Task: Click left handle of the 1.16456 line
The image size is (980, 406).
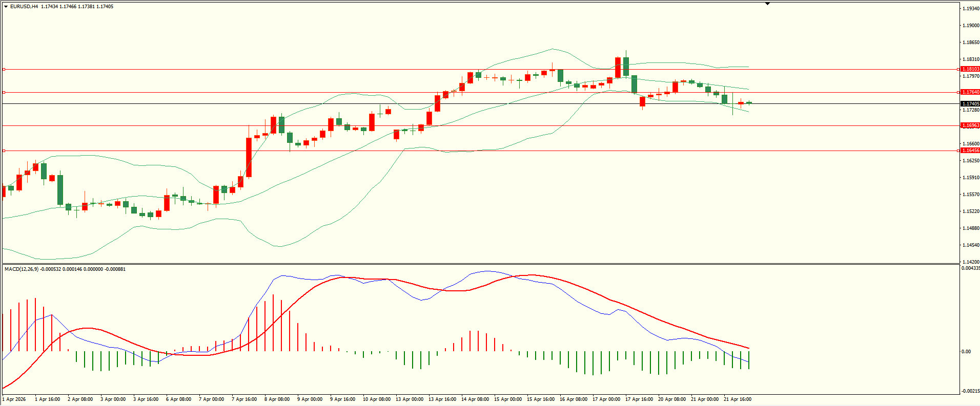Action: [4, 151]
